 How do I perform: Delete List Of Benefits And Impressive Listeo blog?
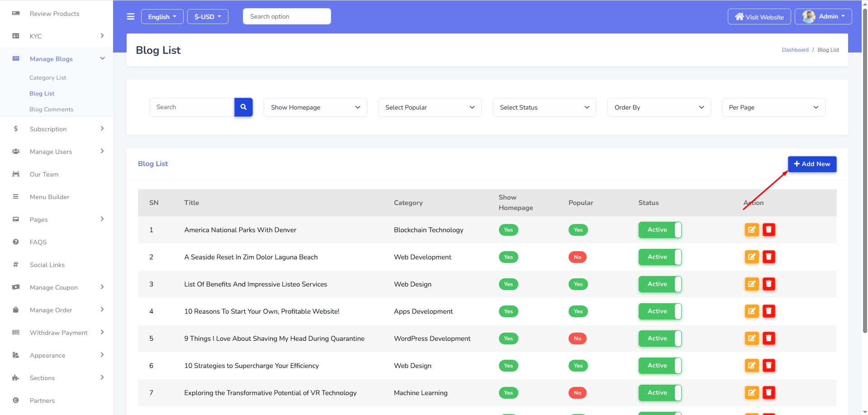click(x=769, y=284)
